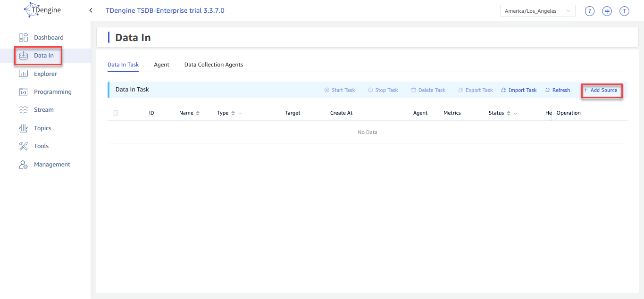
Task: Switch language with the 中 icon
Action: tap(607, 11)
